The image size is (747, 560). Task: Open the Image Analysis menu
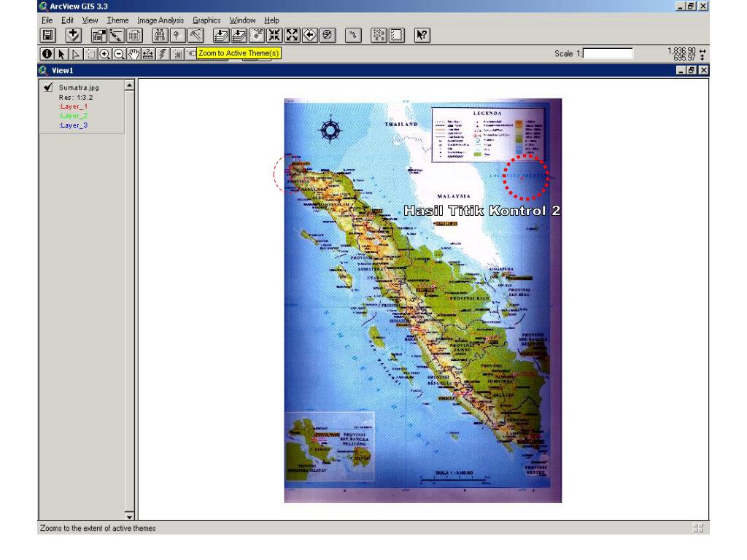(x=160, y=20)
